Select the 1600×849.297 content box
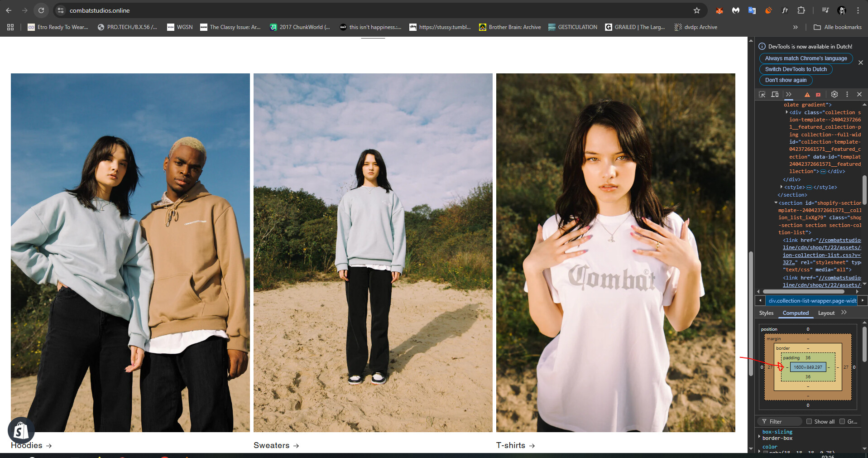The image size is (868, 458). click(808, 367)
